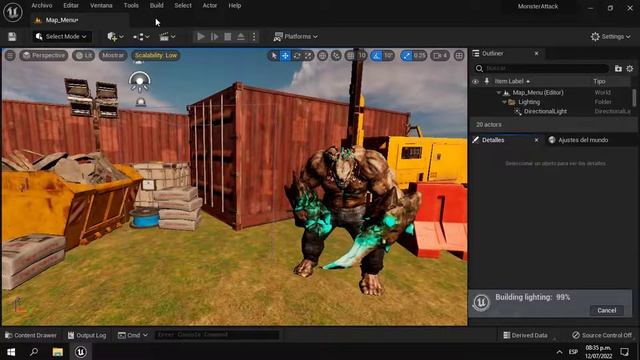Adjust camera speed 4 setting
Viewport: 640px width, 360px height.
[x=440, y=56]
